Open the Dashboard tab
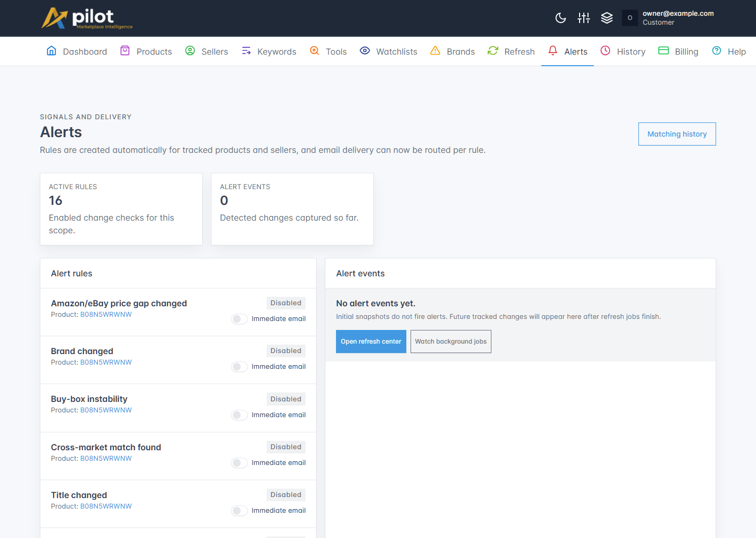756x538 pixels. 77,51
